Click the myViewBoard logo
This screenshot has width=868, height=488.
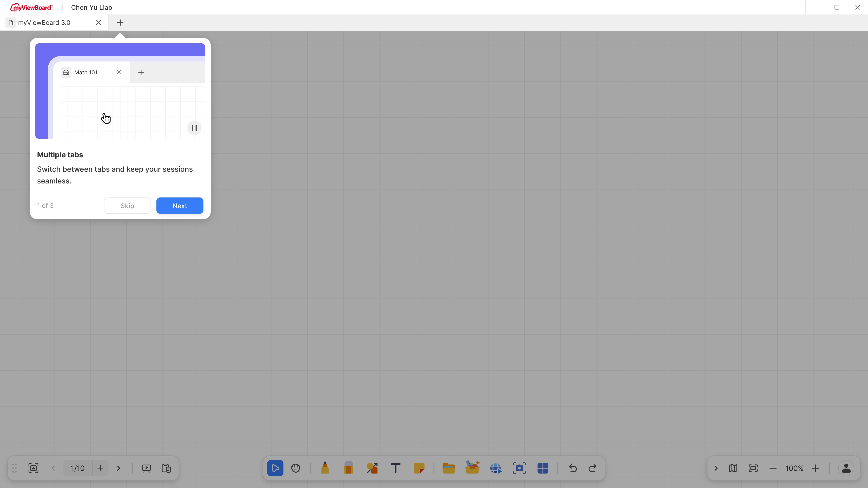coord(31,7)
